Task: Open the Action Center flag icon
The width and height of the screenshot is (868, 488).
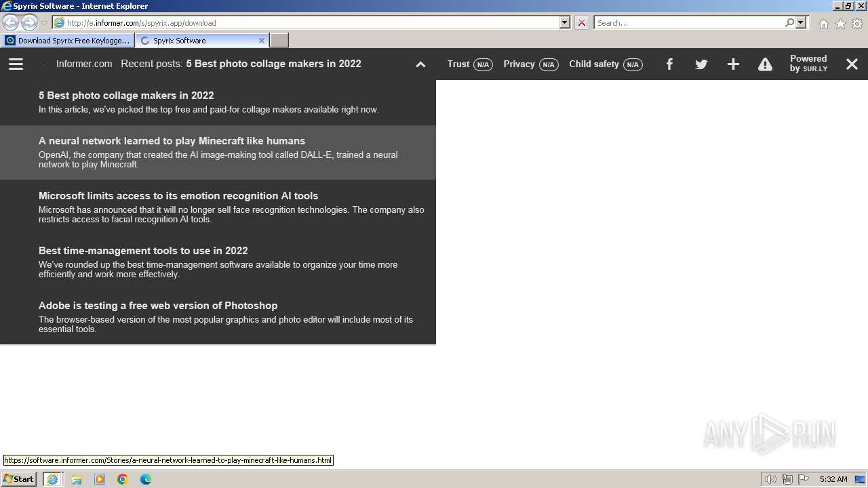Action: tap(804, 479)
